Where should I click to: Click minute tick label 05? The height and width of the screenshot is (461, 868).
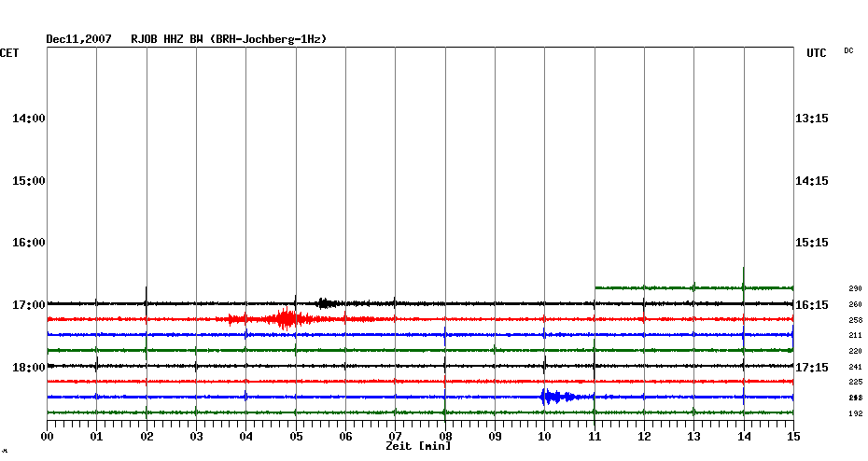coord(296,436)
